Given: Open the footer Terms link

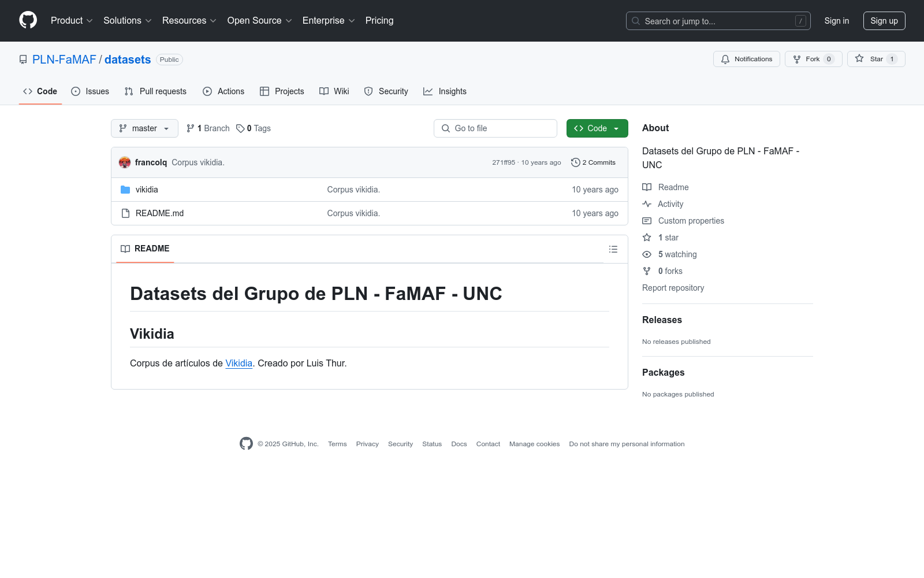Looking at the screenshot, I should click(337, 444).
